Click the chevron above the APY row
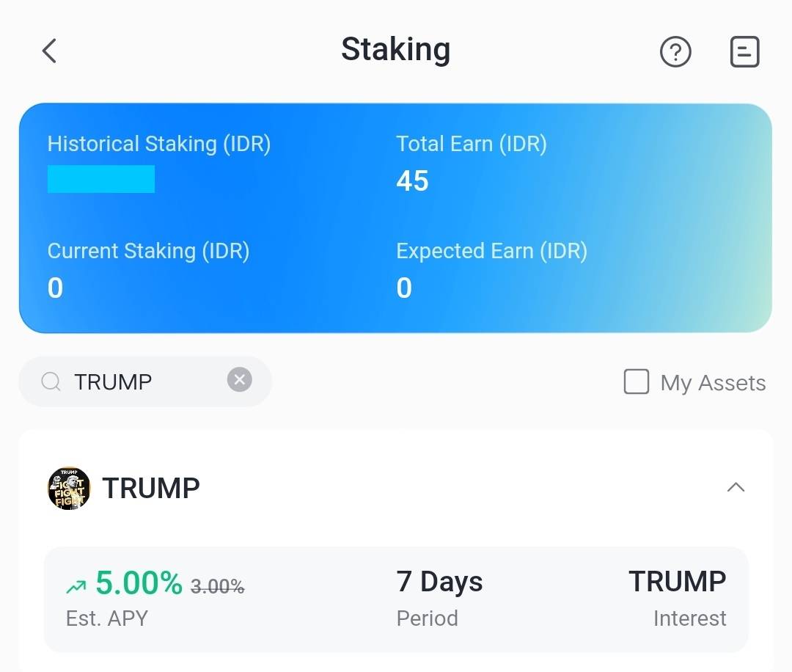 [x=736, y=487]
